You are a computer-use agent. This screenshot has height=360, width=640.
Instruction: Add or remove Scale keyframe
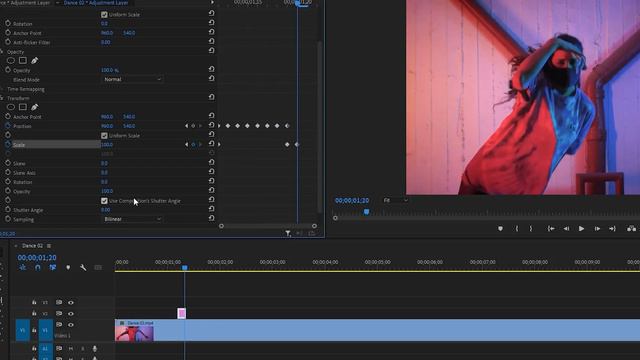click(x=193, y=144)
